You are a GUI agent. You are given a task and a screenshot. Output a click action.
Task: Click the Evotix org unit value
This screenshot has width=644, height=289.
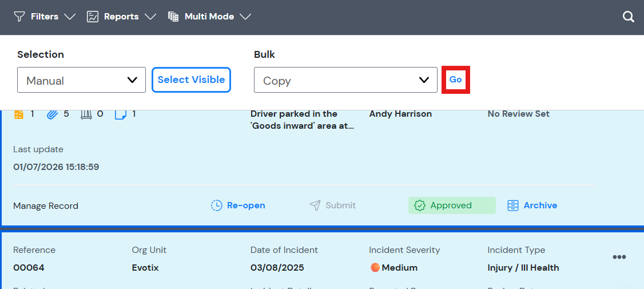(x=145, y=268)
